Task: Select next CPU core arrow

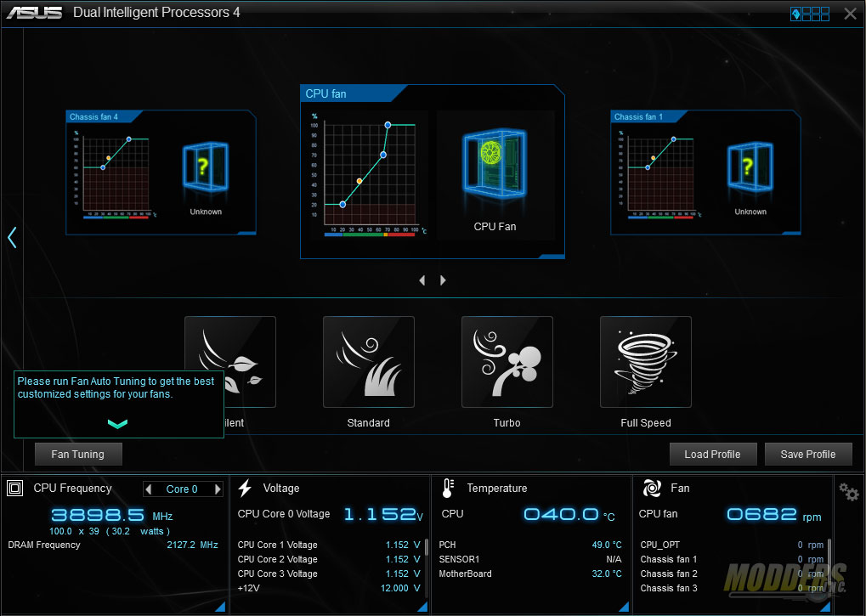Action: pyautogui.click(x=218, y=489)
